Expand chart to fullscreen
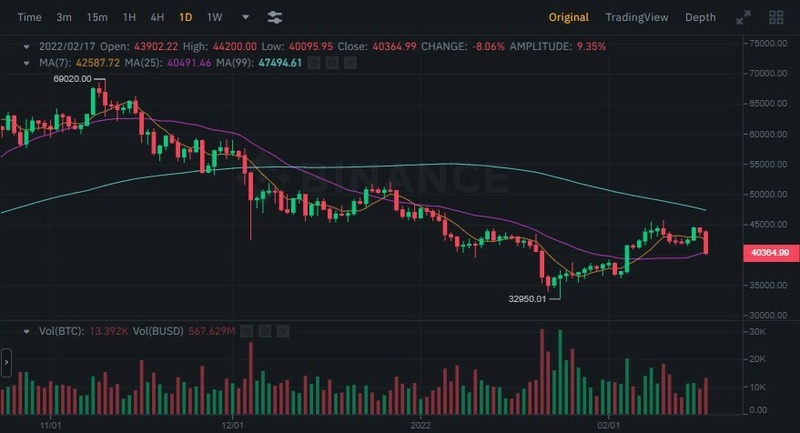 coord(743,17)
